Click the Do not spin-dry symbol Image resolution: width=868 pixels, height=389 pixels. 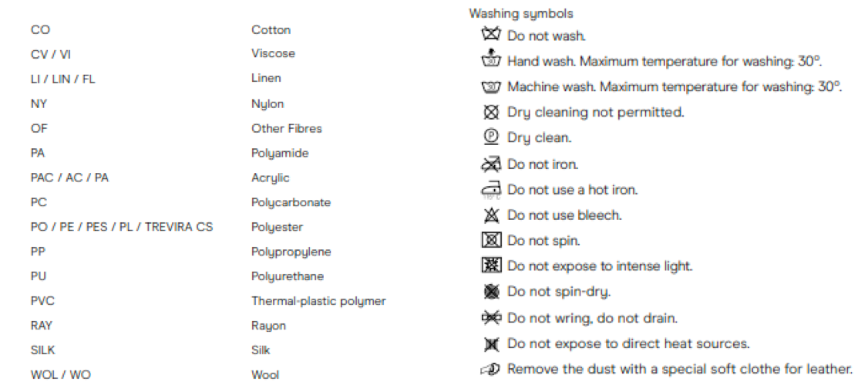pos(491,292)
